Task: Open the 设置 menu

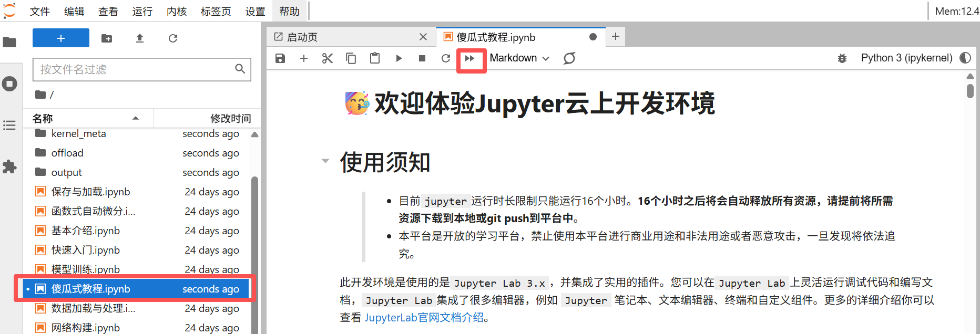Action: (x=256, y=11)
